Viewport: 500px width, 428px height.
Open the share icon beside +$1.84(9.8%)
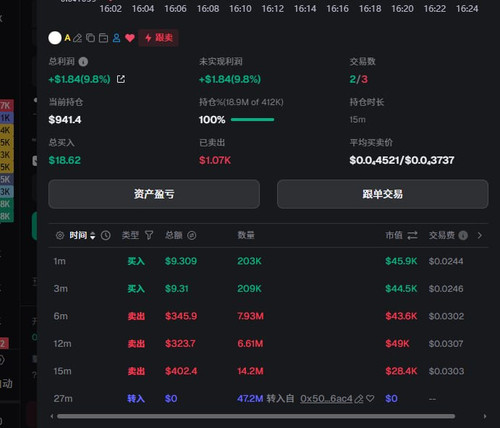click(x=121, y=79)
